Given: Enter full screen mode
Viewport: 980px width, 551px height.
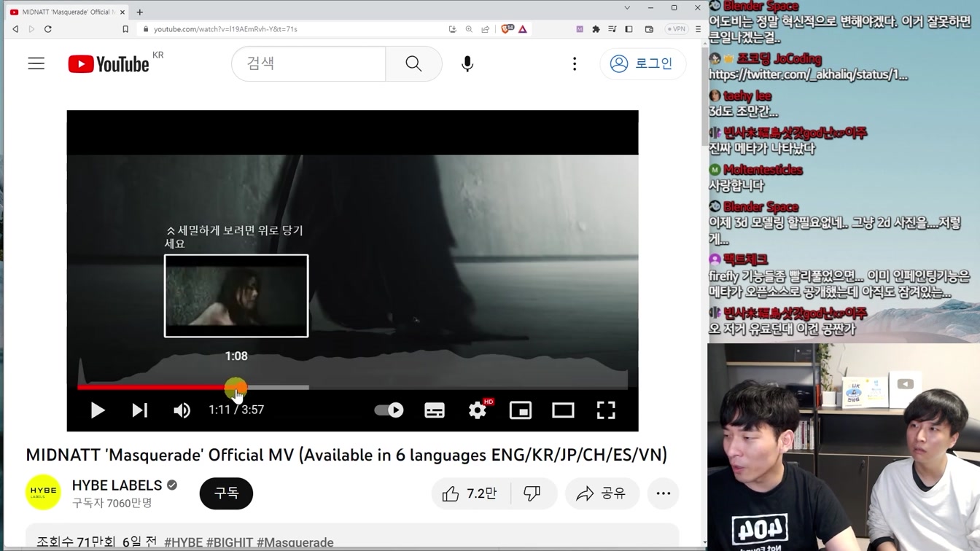Looking at the screenshot, I should (606, 410).
